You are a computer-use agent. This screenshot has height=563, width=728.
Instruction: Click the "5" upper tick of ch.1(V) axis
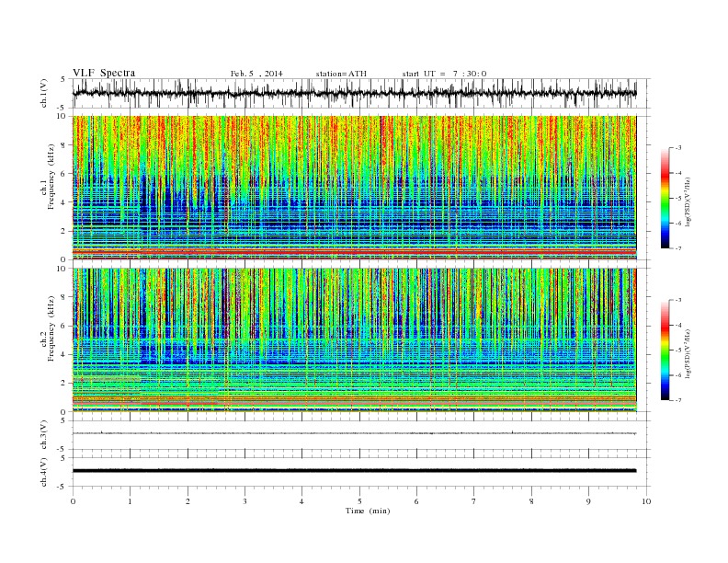point(63,79)
